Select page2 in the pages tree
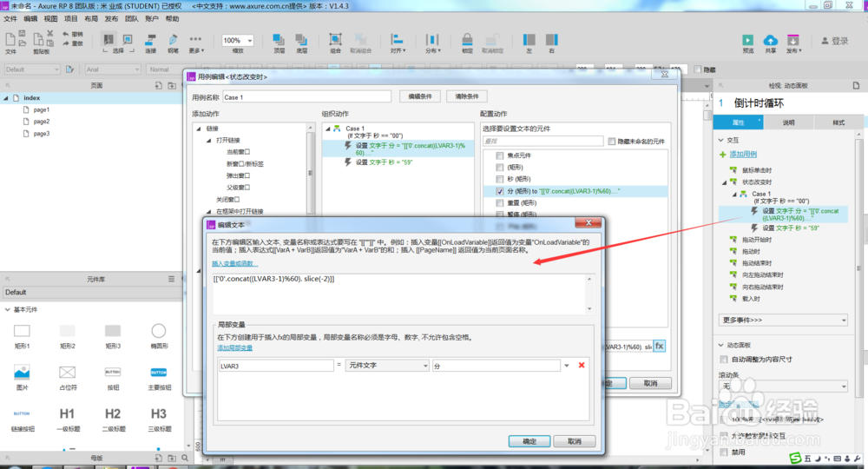Screen dimensions: 868x469 41,122
